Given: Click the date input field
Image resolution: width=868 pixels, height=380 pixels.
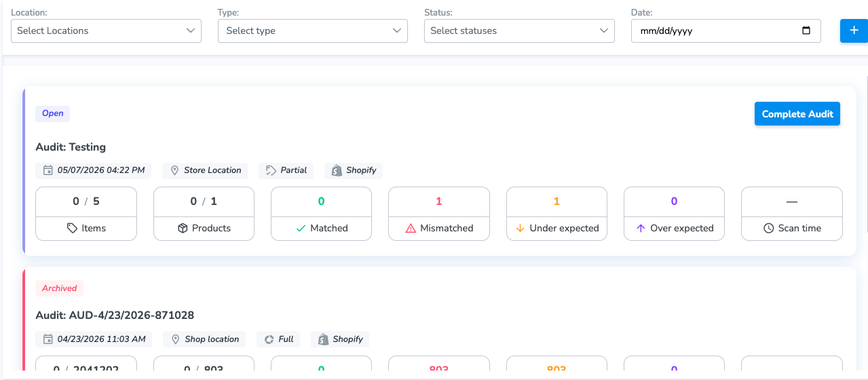Looking at the screenshot, I should [725, 31].
